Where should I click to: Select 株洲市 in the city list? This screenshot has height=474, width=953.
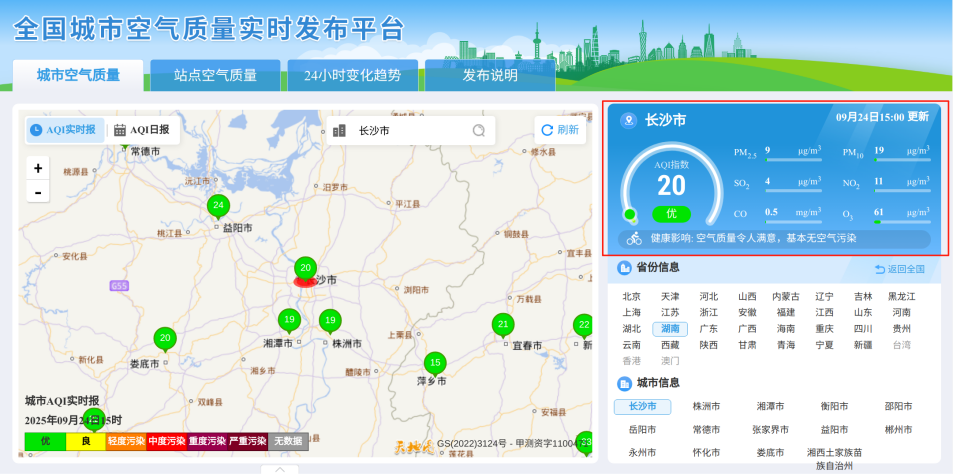click(x=706, y=406)
